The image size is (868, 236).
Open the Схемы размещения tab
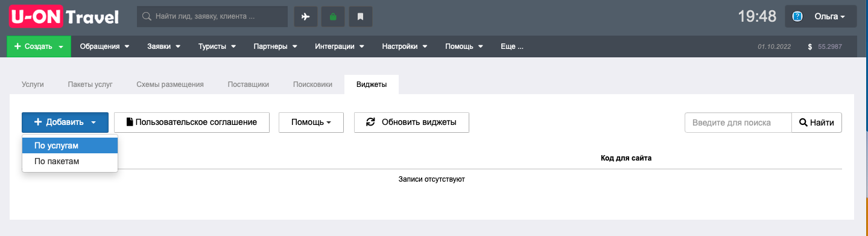(x=170, y=85)
